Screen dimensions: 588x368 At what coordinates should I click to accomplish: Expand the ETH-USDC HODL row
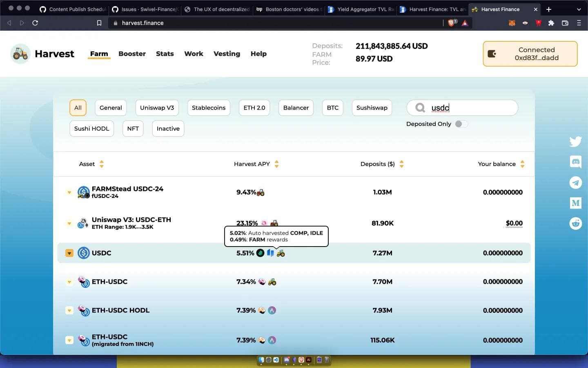click(x=69, y=310)
